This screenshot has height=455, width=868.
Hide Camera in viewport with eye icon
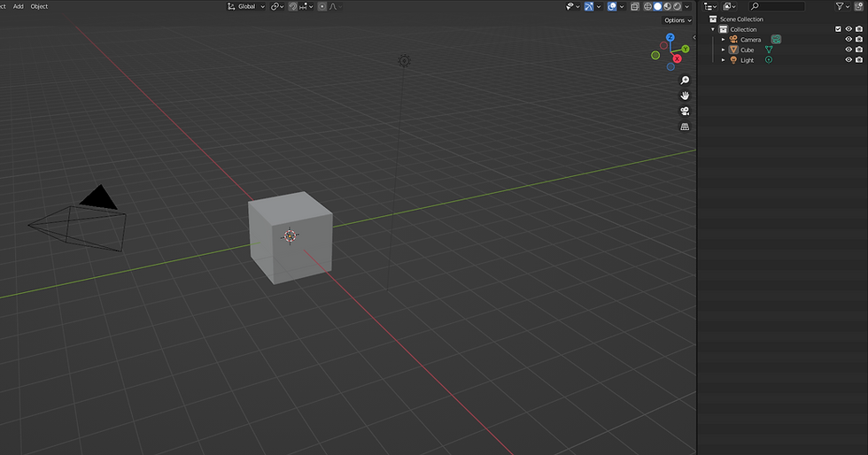tap(849, 39)
